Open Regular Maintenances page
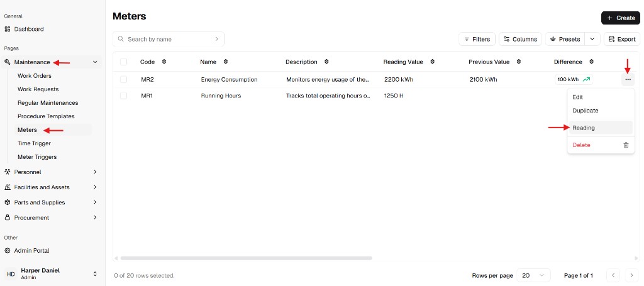 (48, 102)
